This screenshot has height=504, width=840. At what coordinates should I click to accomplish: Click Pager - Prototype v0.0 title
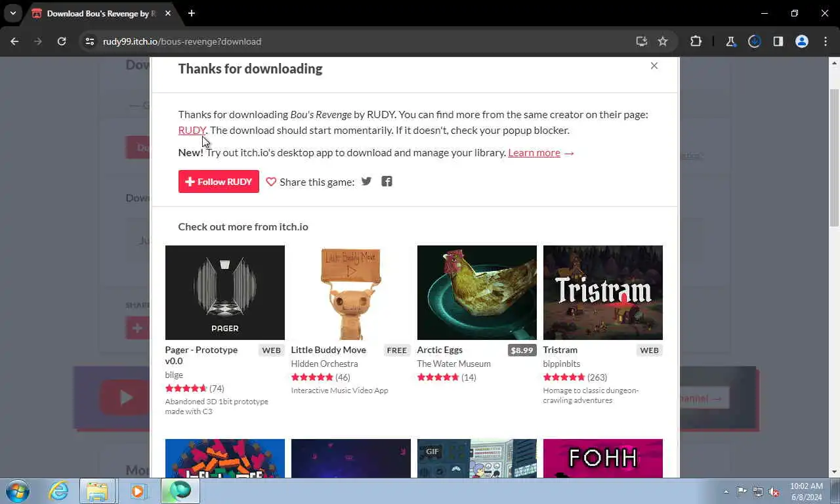[x=201, y=355]
